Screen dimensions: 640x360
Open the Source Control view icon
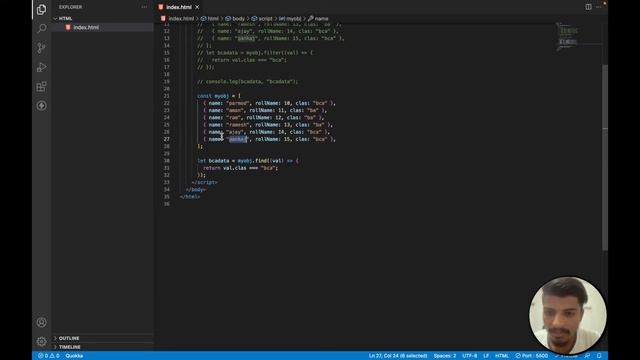(x=41, y=48)
